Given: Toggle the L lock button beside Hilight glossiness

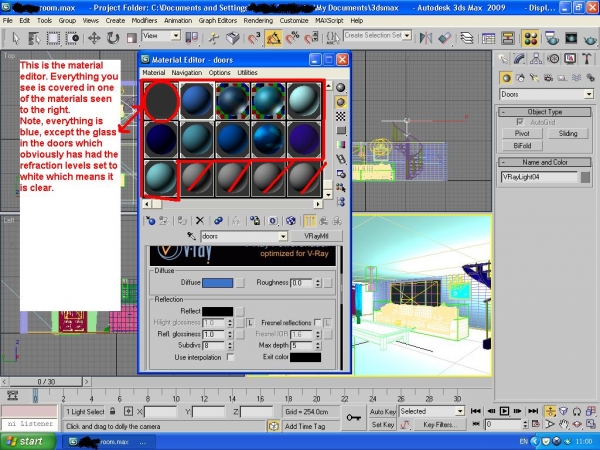Looking at the screenshot, I should (x=249, y=323).
